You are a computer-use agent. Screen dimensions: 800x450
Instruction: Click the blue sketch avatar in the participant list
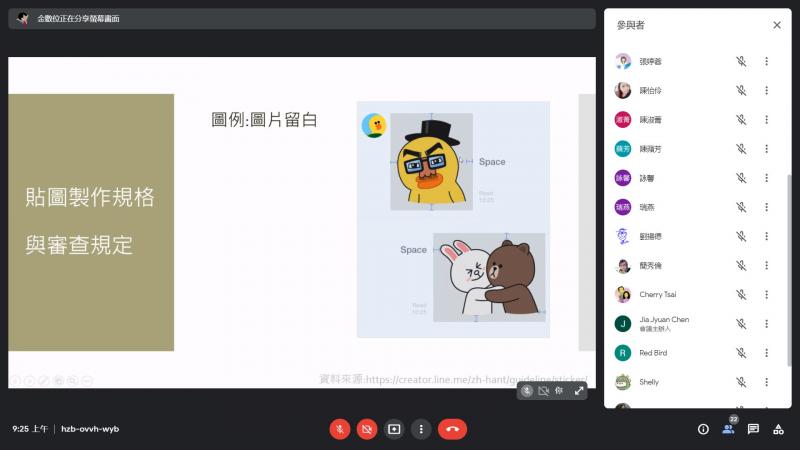pyautogui.click(x=623, y=236)
